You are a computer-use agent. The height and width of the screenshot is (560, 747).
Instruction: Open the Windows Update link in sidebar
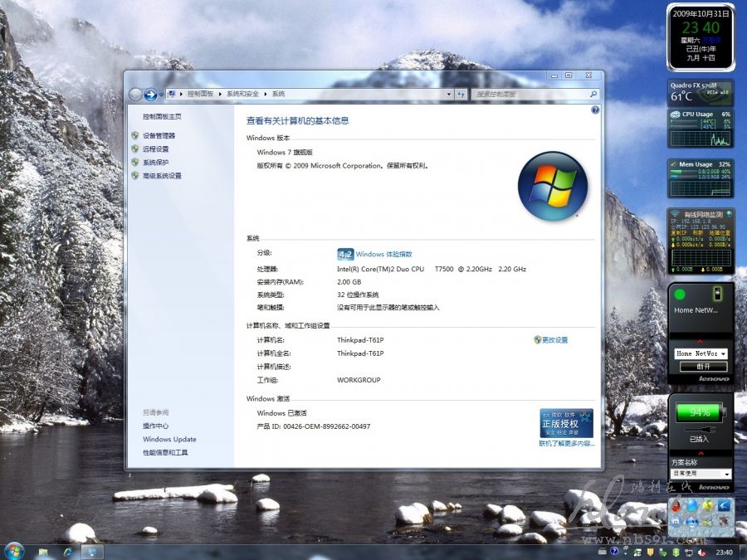(169, 440)
